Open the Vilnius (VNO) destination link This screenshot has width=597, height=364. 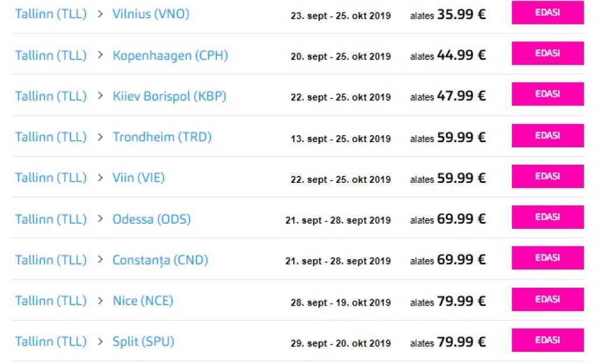click(151, 14)
